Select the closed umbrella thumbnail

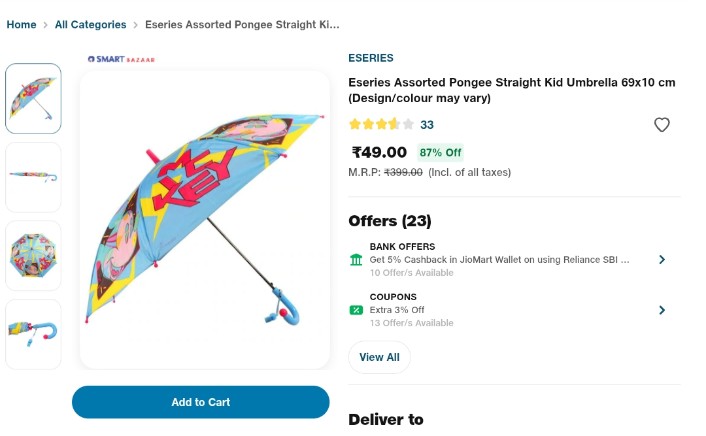pyautogui.click(x=34, y=177)
